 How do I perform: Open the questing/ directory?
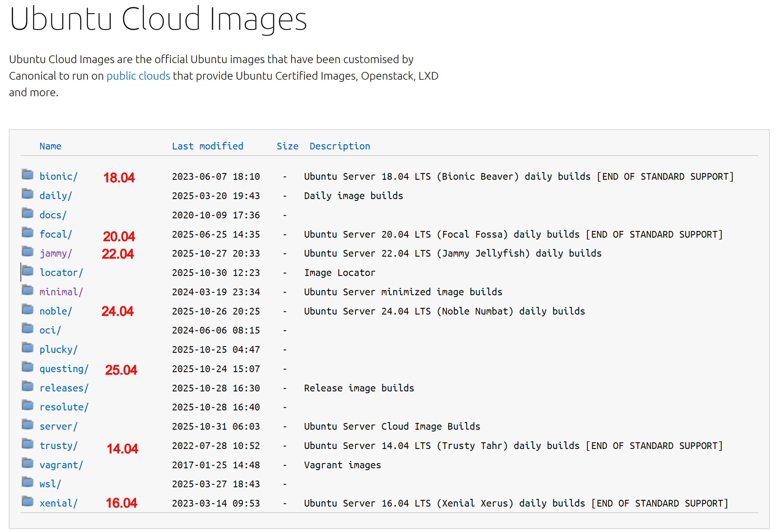[x=64, y=369]
